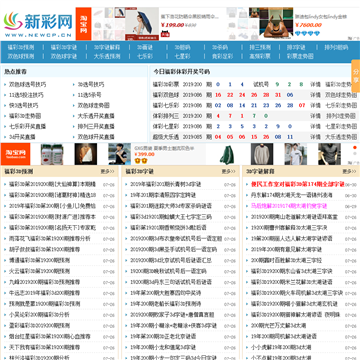Screen dimensions: 360x360
Task: Open 11选5杀号 hot recommendation link
Action: tap(89, 95)
